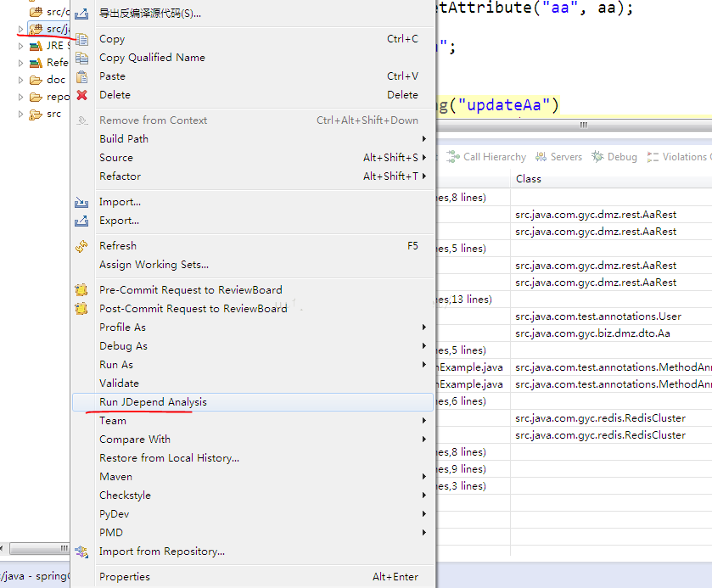Viewport: 712px width, 588px height.
Task: Open the Profile As submenu
Action: click(x=253, y=328)
